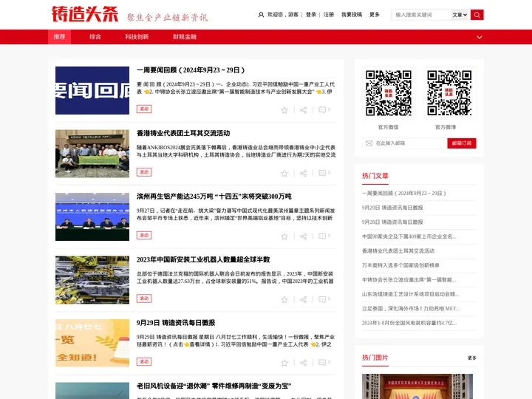Click the user avatar icon in header
This screenshot has height=399, width=532.
coord(261,15)
